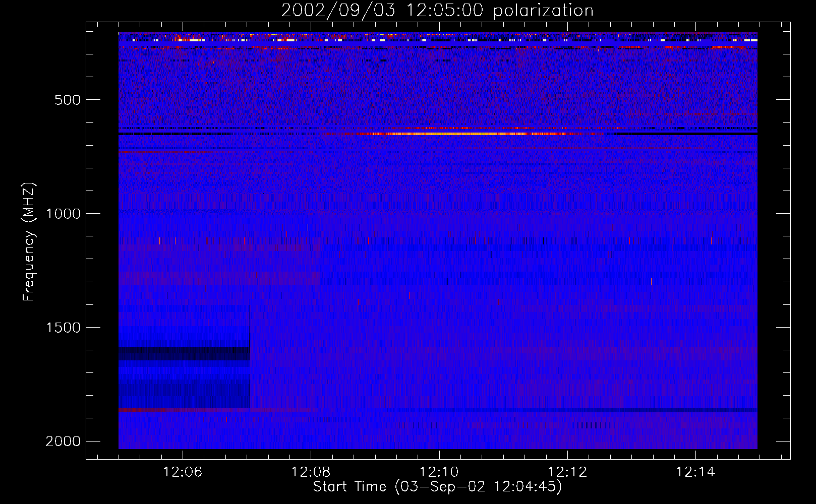This screenshot has width=816, height=504.
Task: Click the 'Frequency (MHZ)' y-axis title
Action: coord(29,242)
